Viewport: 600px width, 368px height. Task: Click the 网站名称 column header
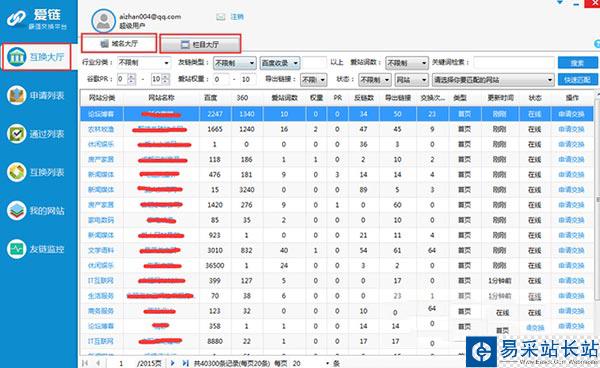161,98
